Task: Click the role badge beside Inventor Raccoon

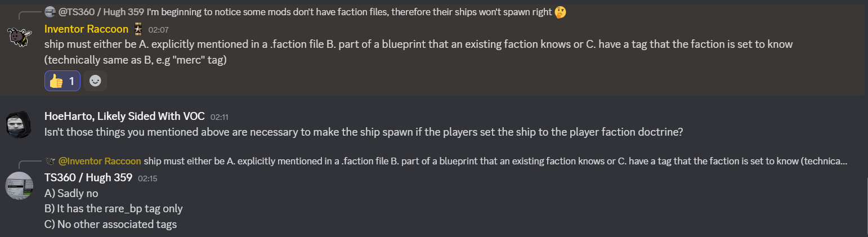Action: 138,29
